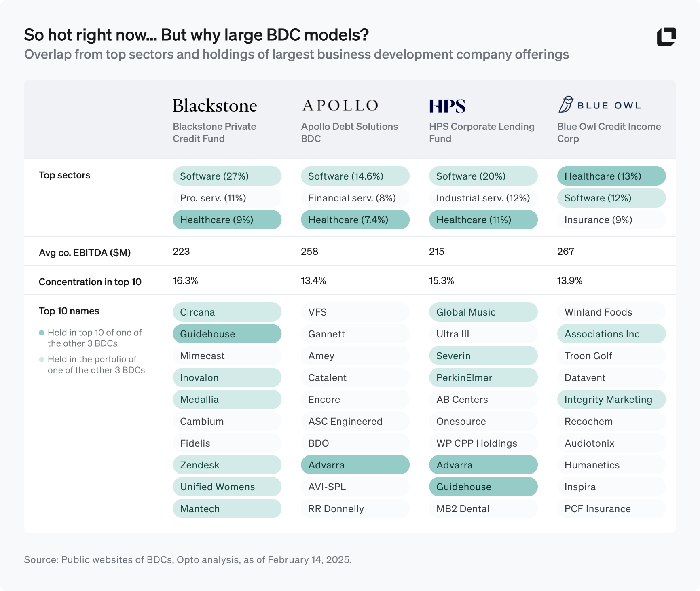Click the Concentration in top 10 label
Viewport: 700px width, 591px height.
click(90, 282)
